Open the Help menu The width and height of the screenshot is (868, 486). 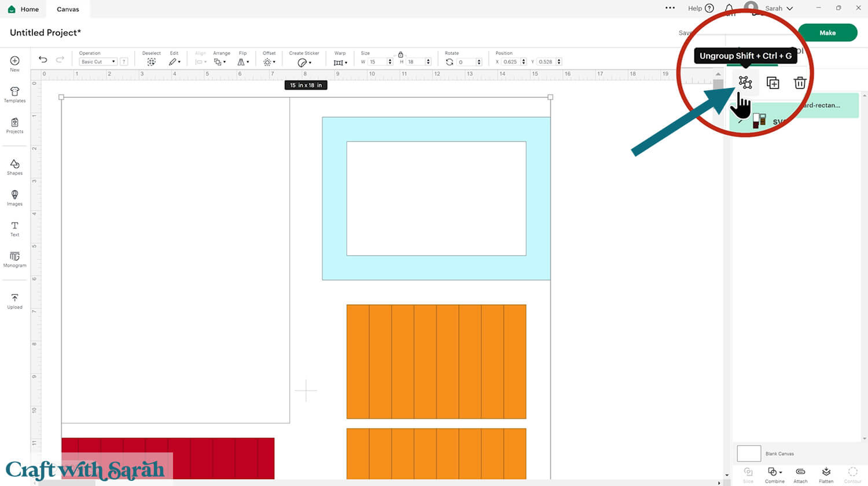pos(701,8)
